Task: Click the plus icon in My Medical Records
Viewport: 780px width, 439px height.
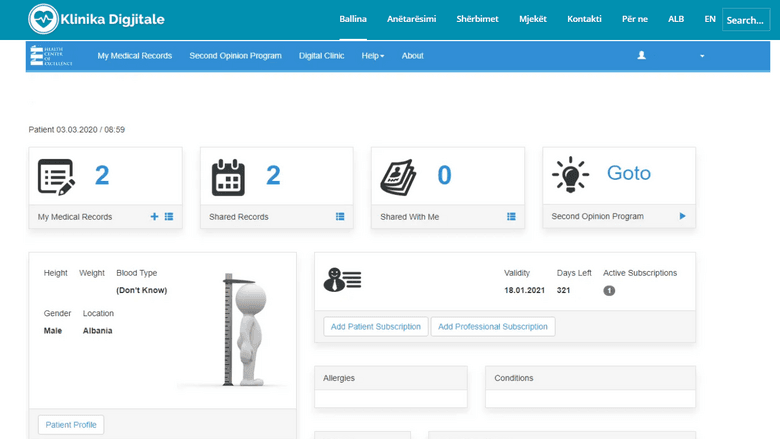Action: [x=154, y=216]
